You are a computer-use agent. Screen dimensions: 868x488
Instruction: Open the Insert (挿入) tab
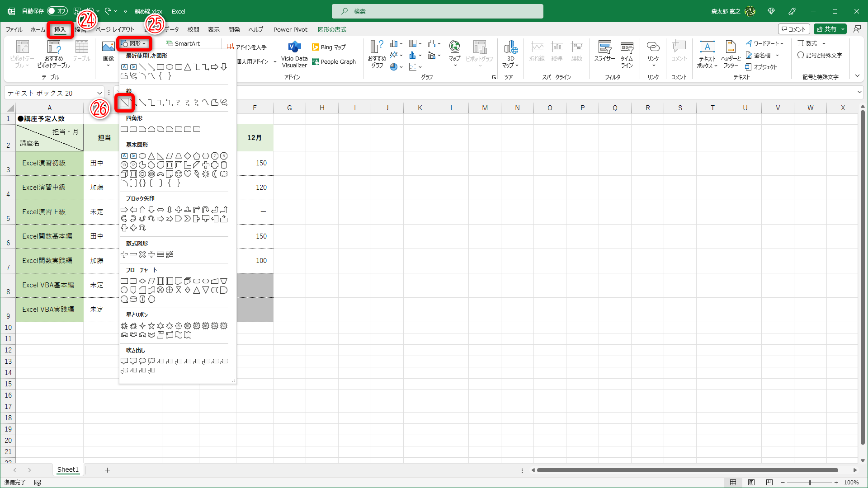point(60,30)
